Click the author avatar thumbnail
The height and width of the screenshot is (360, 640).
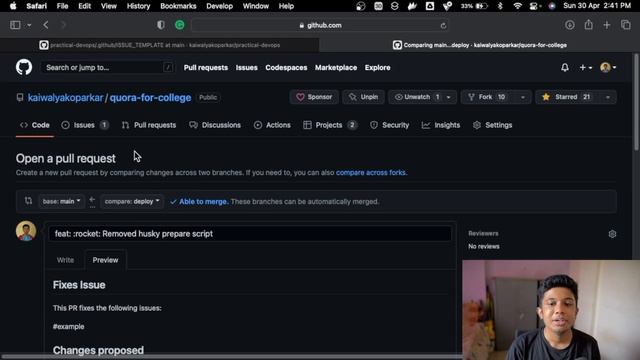point(26,231)
